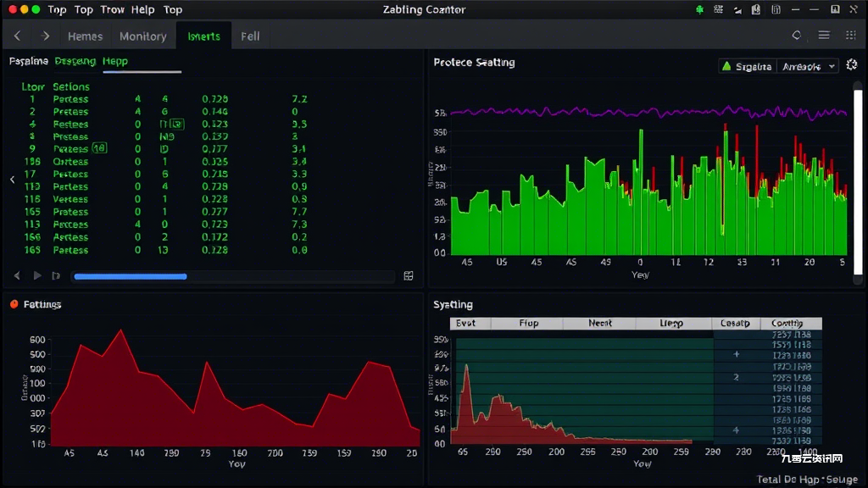The width and height of the screenshot is (868, 488).
Task: Sort by the Conttip column header
Action: coord(791,323)
